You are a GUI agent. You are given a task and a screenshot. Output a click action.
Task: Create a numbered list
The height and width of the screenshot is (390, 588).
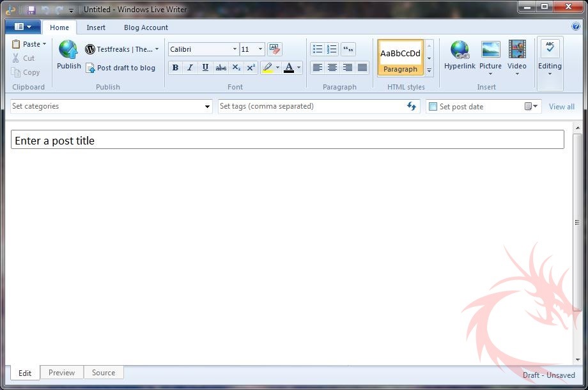pos(332,49)
